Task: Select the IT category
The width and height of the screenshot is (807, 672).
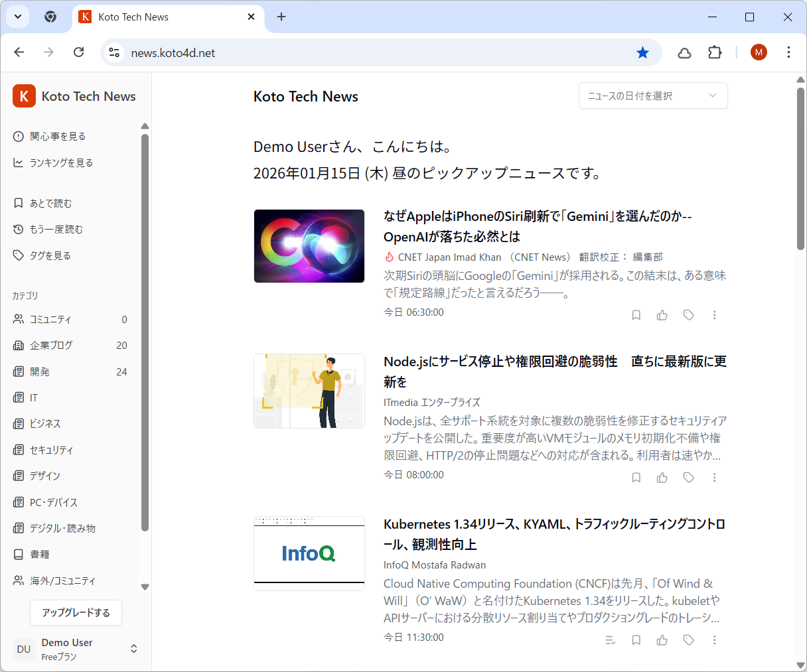Action: click(x=70, y=397)
